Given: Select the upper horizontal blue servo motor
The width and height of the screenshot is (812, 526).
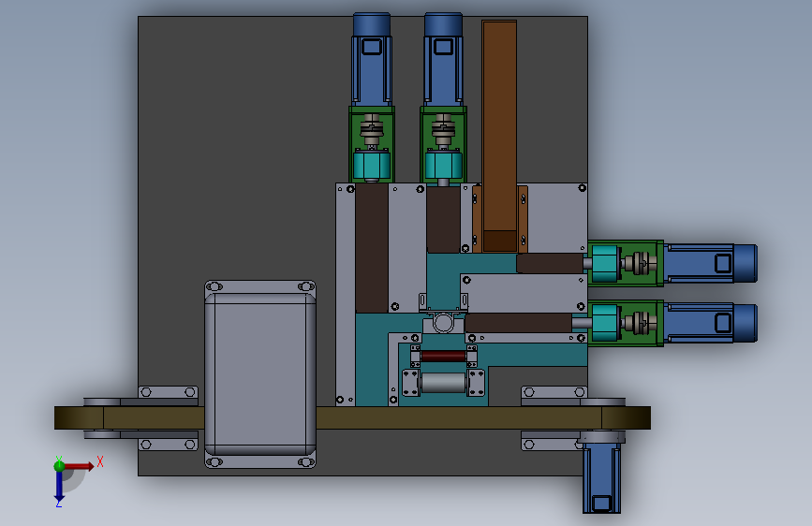Looking at the screenshot, I should coord(711,264).
